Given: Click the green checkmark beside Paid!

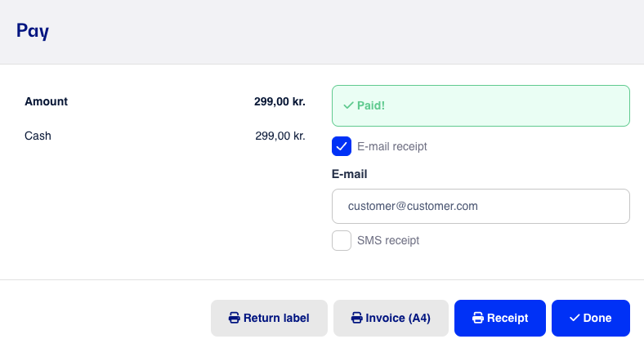Looking at the screenshot, I should 348,106.
